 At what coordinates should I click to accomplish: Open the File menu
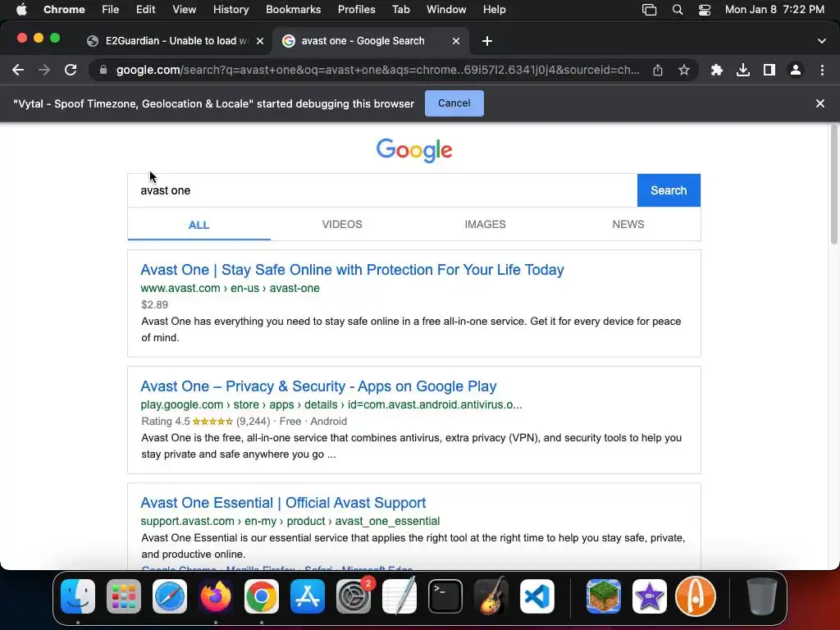[x=111, y=10]
